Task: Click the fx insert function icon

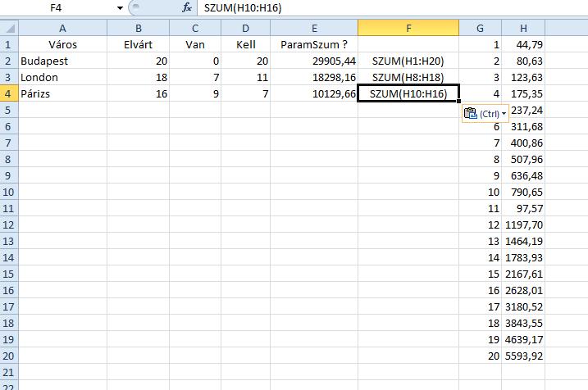Action: click(x=186, y=7)
